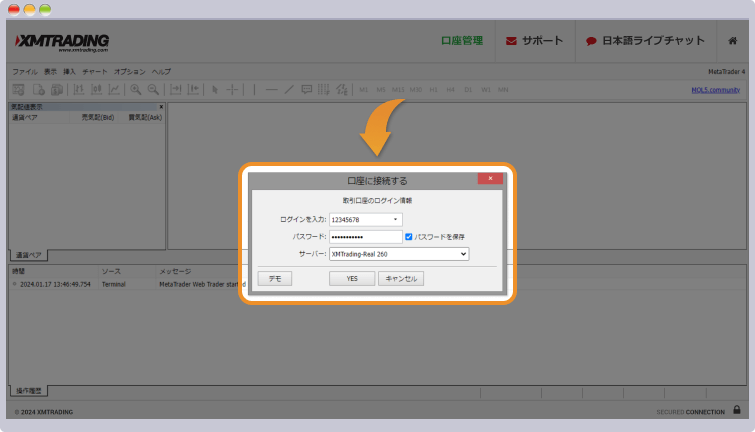This screenshot has width=755, height=432.
Task: Click the 時間 column header in log
Action: [x=18, y=272]
